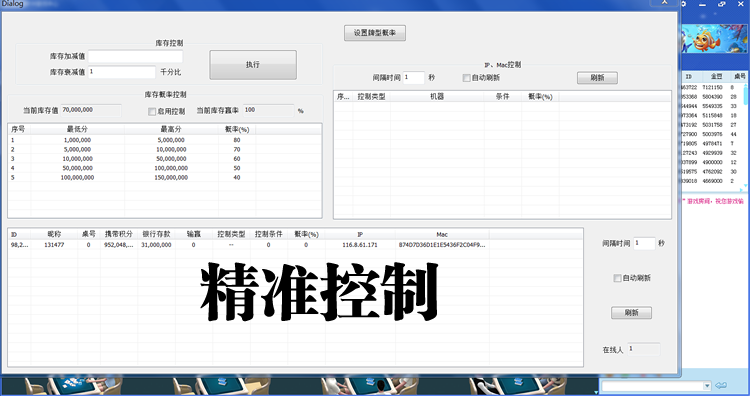
Task: Select player row with nickname 131477
Action: (295, 245)
